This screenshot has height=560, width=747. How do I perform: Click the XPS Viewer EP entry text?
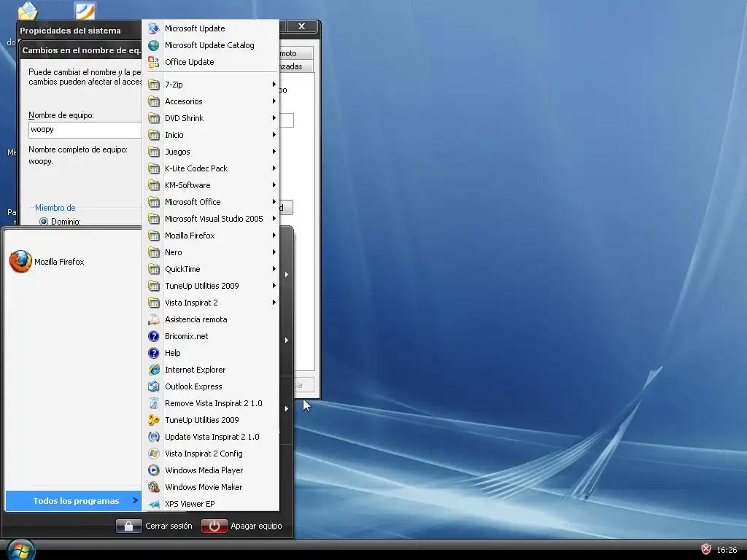(190, 504)
